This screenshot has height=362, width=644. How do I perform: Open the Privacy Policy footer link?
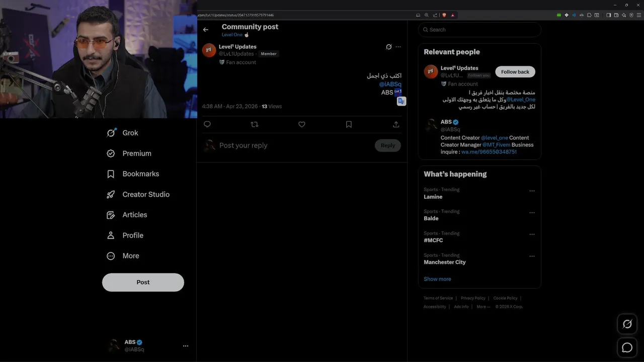coord(473,298)
